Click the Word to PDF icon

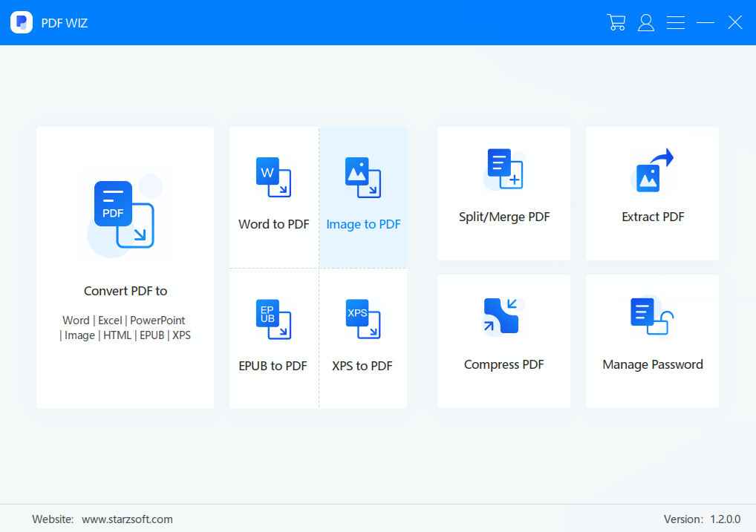273,177
